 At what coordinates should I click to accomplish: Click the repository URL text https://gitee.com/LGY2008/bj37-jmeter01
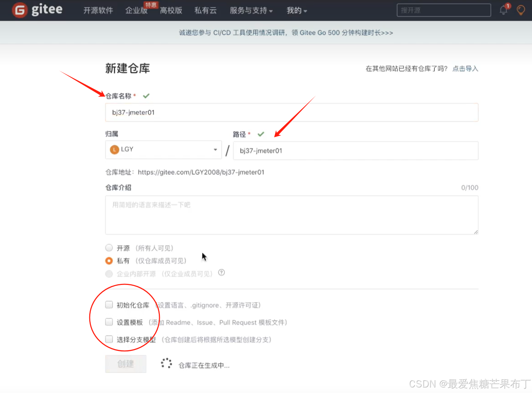[x=201, y=172]
